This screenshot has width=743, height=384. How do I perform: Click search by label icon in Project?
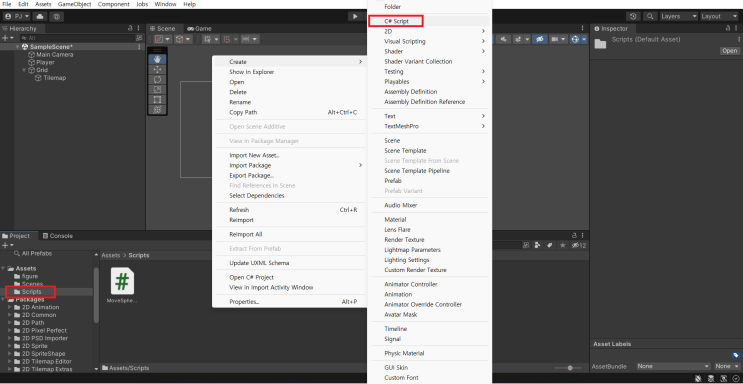[x=550, y=245]
